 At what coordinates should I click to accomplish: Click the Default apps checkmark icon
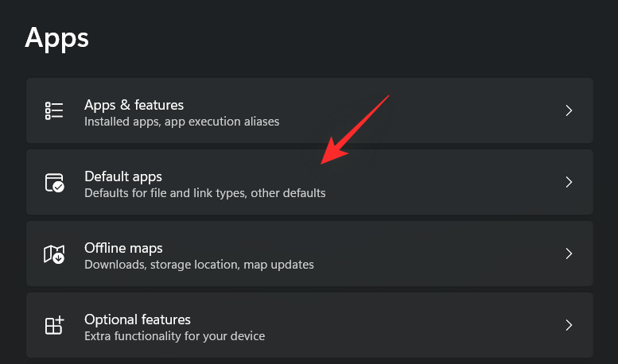coord(54,182)
